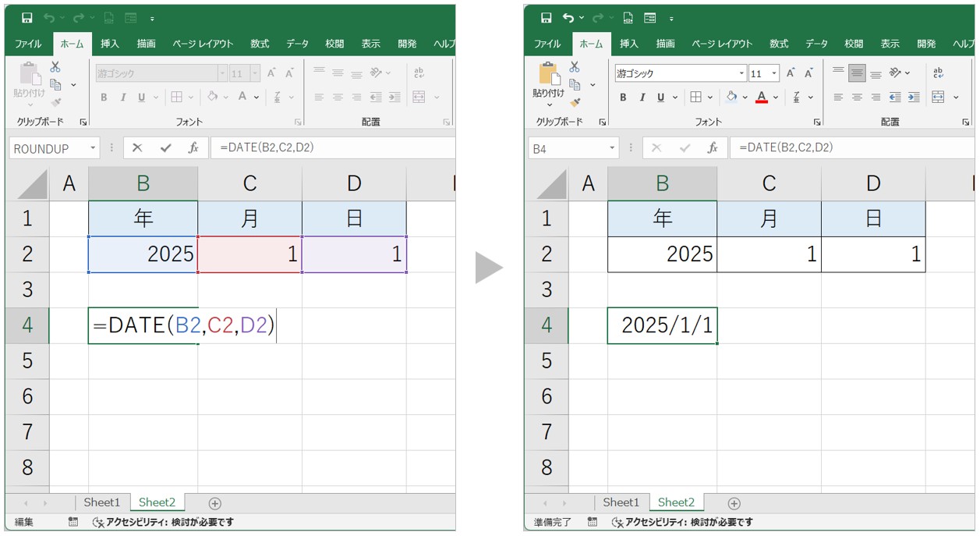The width and height of the screenshot is (980, 536).
Task: Open Insert Function (fx) in the right window
Action: coord(713,148)
